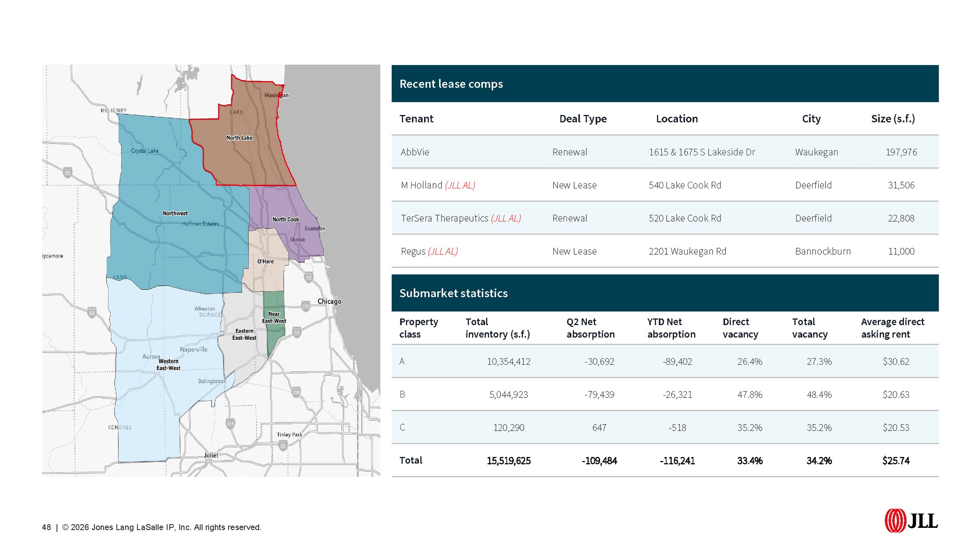Click the Class A inventory value 10,354,412
This screenshot has width=980, height=551.
coord(509,361)
